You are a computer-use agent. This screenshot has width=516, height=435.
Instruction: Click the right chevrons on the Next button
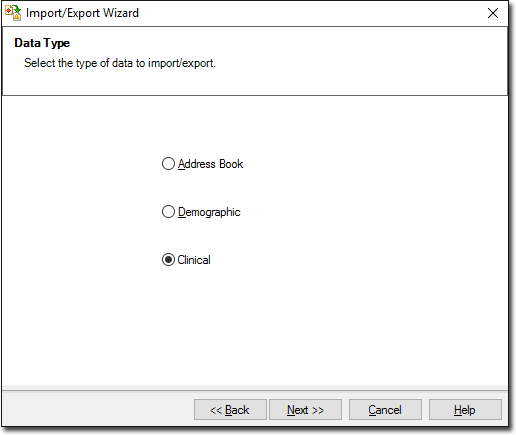click(x=318, y=410)
